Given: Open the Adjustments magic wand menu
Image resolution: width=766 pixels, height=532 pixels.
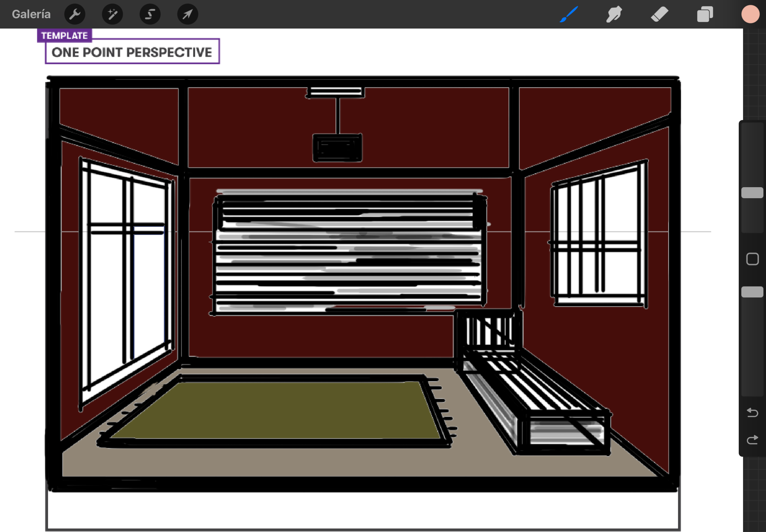Looking at the screenshot, I should 112,14.
